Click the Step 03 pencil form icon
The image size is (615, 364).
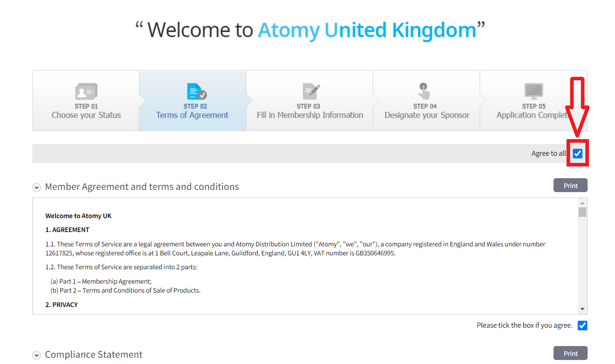(x=311, y=92)
